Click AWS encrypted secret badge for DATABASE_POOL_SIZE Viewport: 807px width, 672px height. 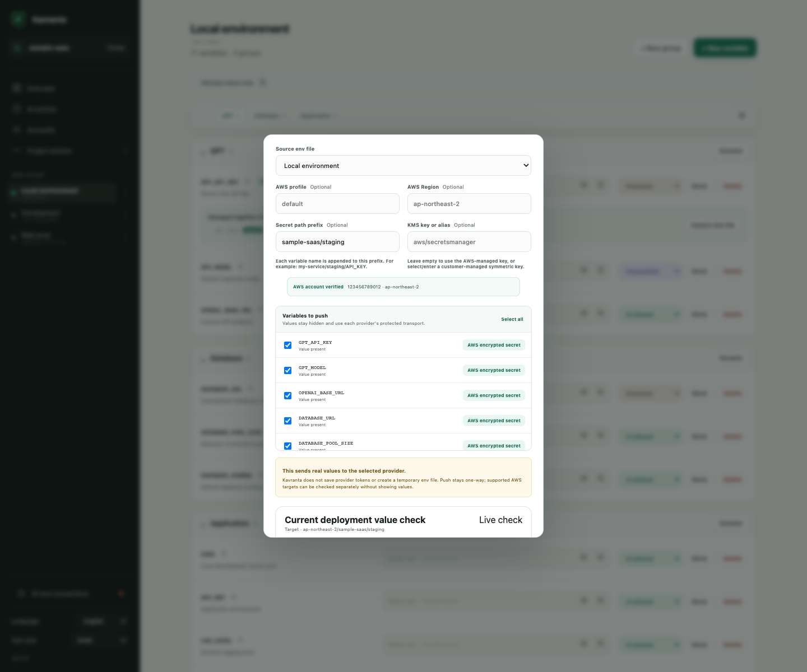(x=494, y=445)
